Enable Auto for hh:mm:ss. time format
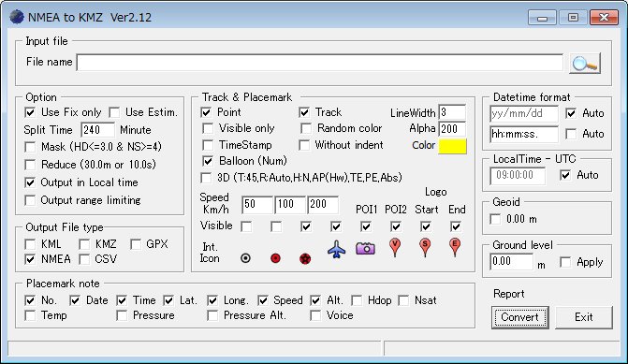 [x=571, y=134]
